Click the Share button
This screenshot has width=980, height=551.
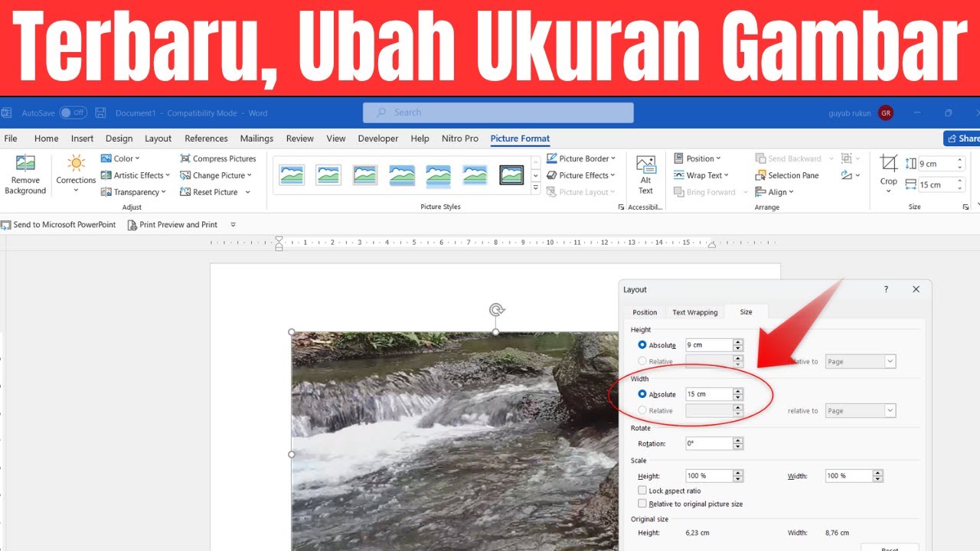[962, 139]
